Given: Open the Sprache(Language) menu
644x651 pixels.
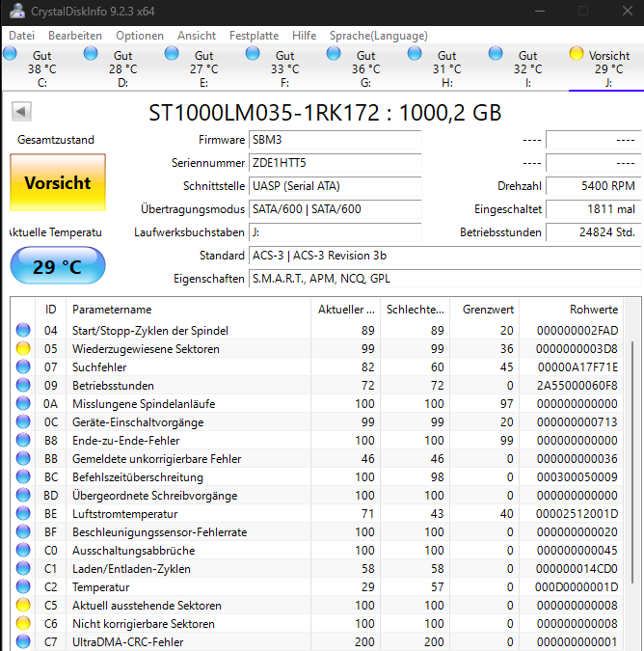Looking at the screenshot, I should tap(379, 36).
